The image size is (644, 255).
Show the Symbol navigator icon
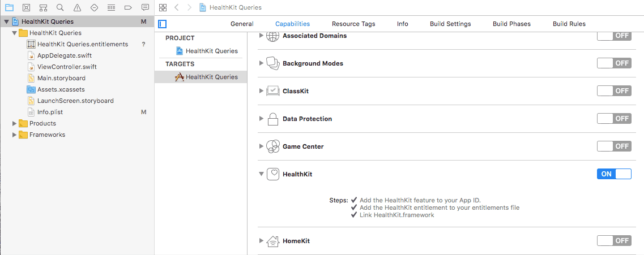[42, 7]
